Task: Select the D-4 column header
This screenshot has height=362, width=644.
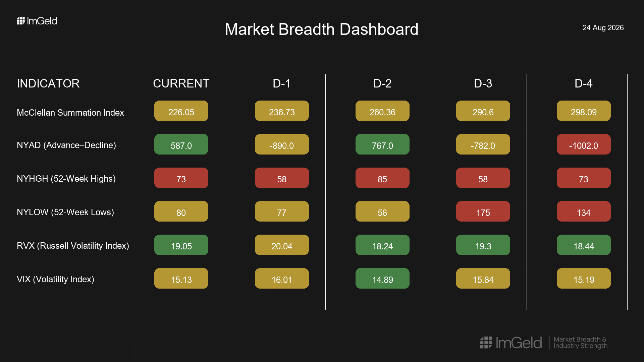Action: [584, 83]
